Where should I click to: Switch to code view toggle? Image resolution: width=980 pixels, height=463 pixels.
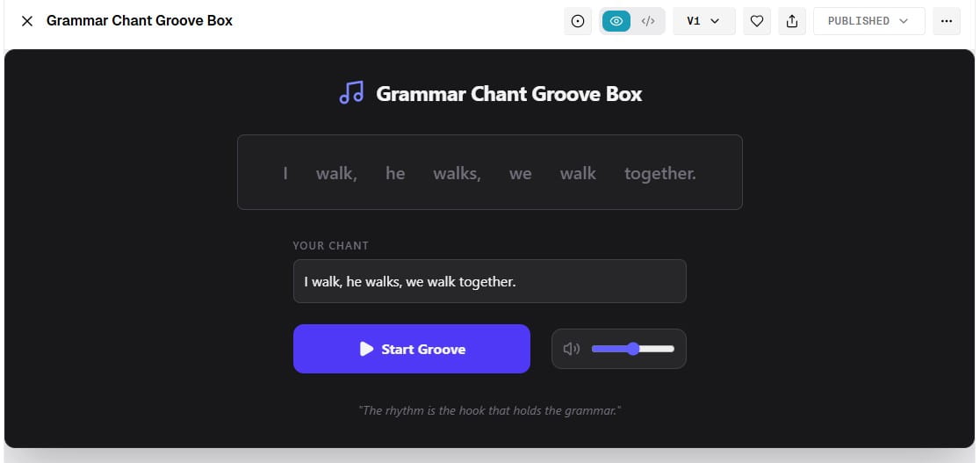pyautogui.click(x=648, y=21)
